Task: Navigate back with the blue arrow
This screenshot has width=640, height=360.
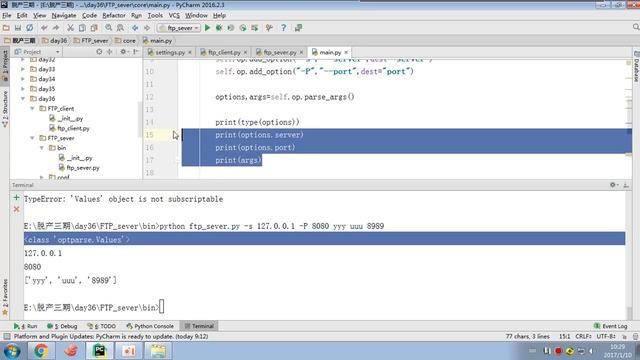Action: (135, 28)
